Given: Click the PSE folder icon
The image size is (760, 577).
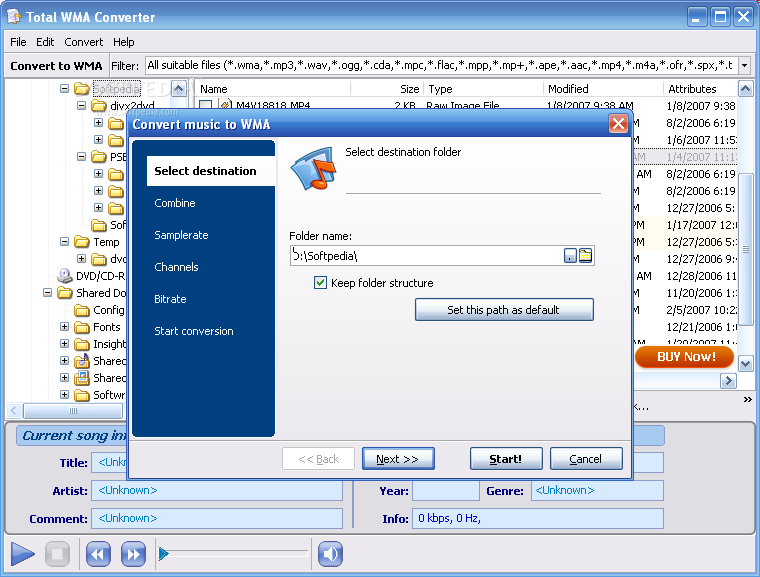Looking at the screenshot, I should pyautogui.click(x=99, y=157).
